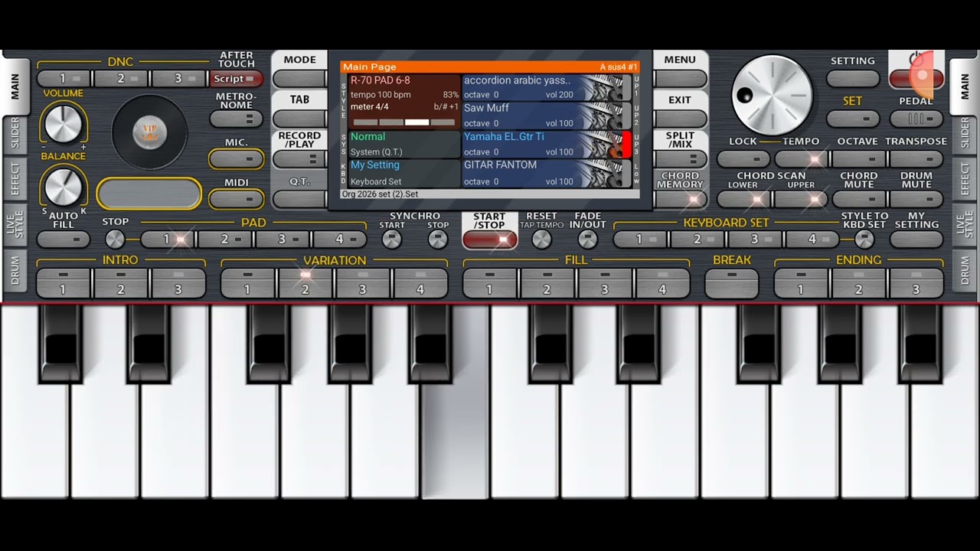The width and height of the screenshot is (980, 551).
Task: Switch to the left SLIDER tab
Action: pyautogui.click(x=15, y=135)
